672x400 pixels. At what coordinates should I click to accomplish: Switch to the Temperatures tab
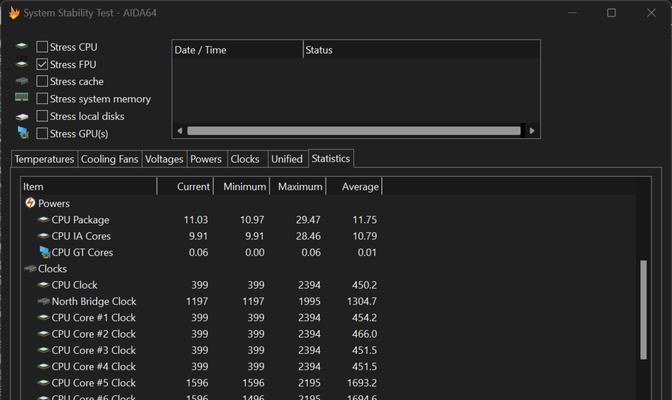tap(44, 159)
